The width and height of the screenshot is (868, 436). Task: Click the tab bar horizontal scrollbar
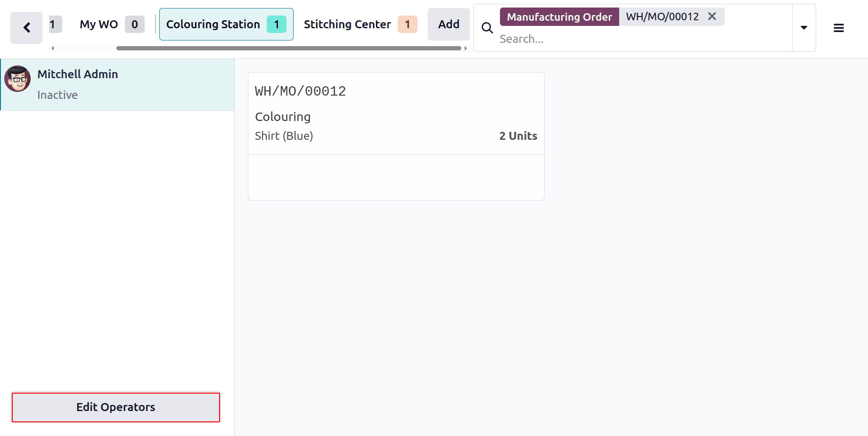[288, 48]
